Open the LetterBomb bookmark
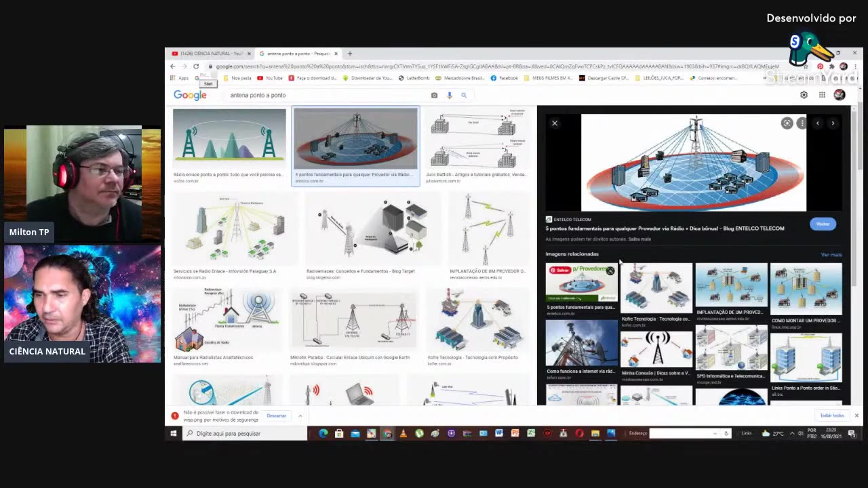Viewport: 868px width, 488px height. (414, 78)
